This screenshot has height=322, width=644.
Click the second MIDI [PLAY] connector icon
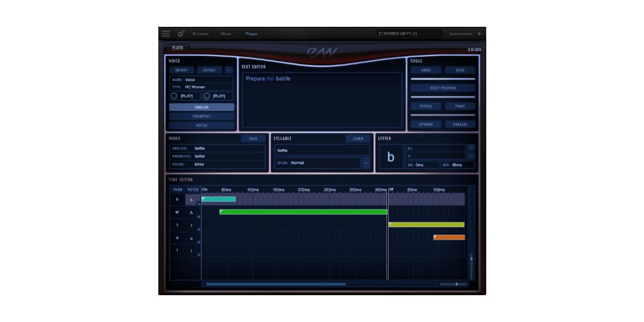point(206,96)
